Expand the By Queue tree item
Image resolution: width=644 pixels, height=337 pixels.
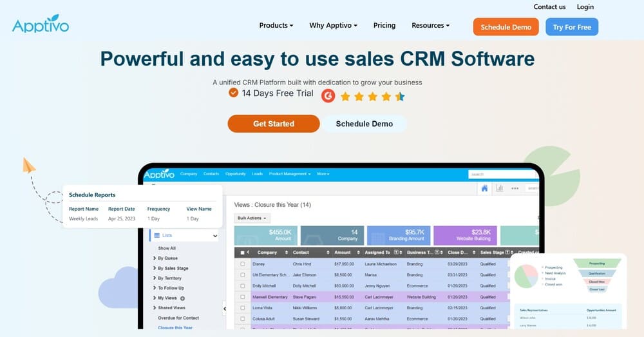coord(155,258)
